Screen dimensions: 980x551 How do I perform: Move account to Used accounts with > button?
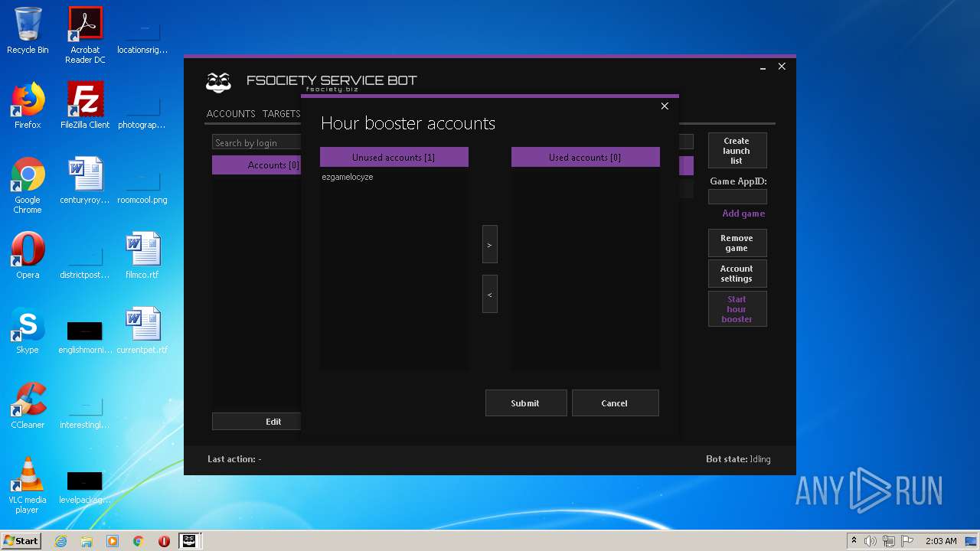[490, 244]
